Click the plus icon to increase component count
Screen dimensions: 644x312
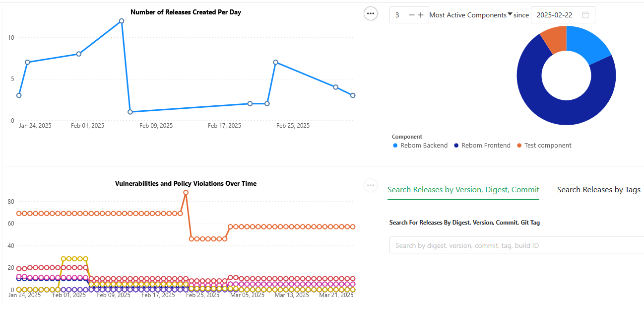click(421, 15)
